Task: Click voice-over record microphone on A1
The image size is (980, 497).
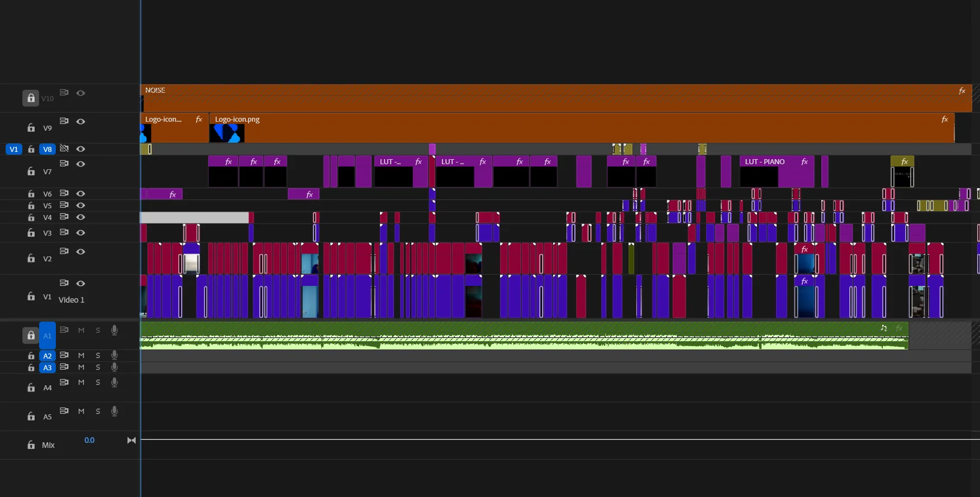Action: point(115,330)
